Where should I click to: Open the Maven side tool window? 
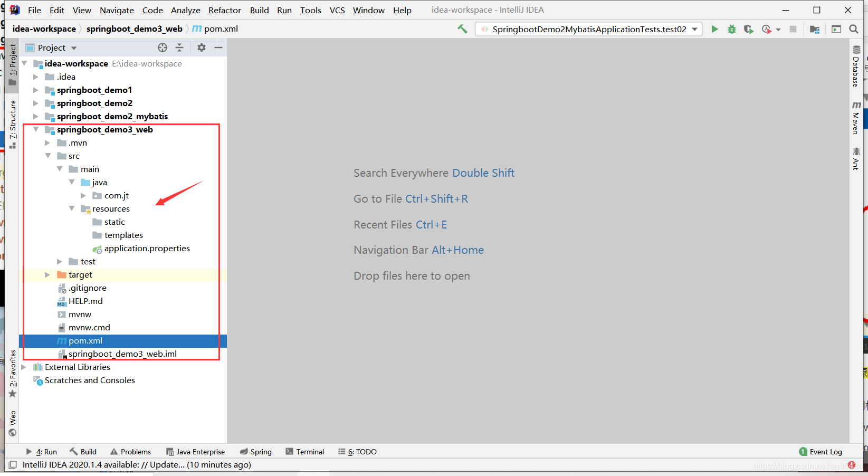tap(856, 117)
